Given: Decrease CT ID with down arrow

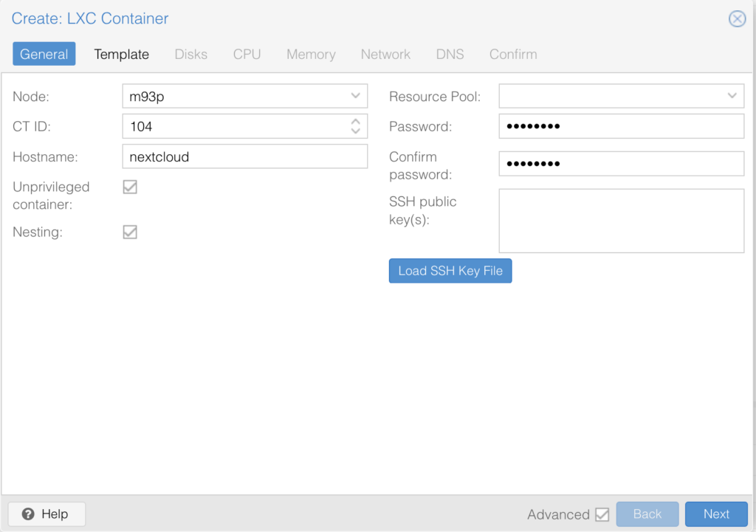Looking at the screenshot, I should [x=355, y=131].
